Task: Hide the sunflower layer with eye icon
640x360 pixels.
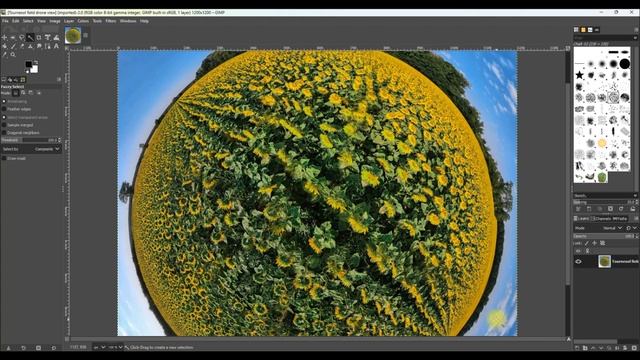Action: tap(578, 262)
